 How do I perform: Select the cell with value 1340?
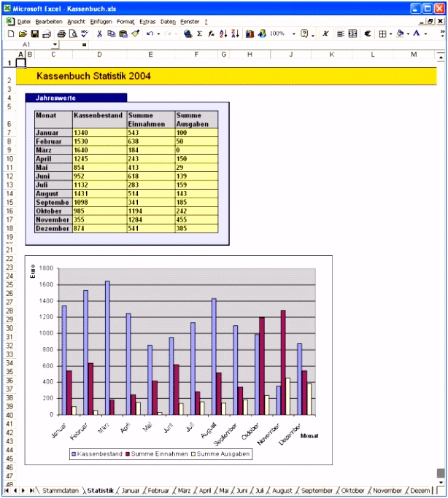click(x=100, y=133)
